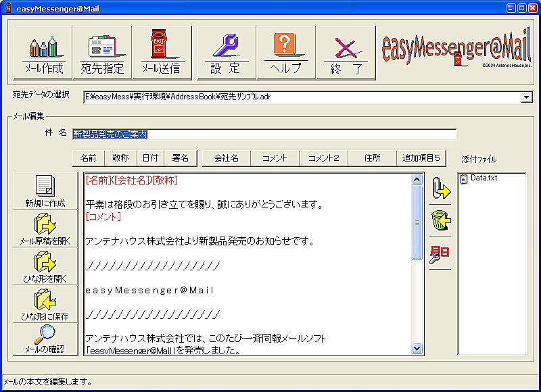The image size is (541, 392).
Task: Maximize the easyMessenger@Mail window
Action: pyautogui.click(x=521, y=8)
